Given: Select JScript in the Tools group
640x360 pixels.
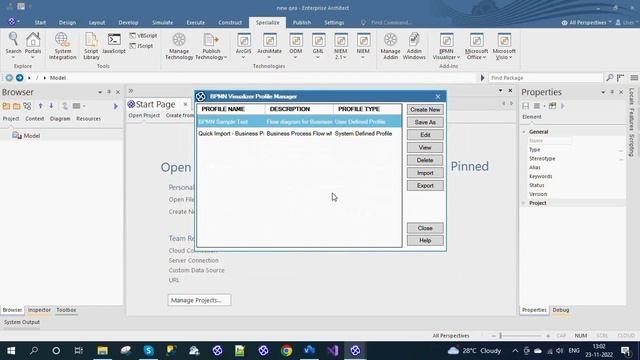Looking at the screenshot, I should 141,46.
